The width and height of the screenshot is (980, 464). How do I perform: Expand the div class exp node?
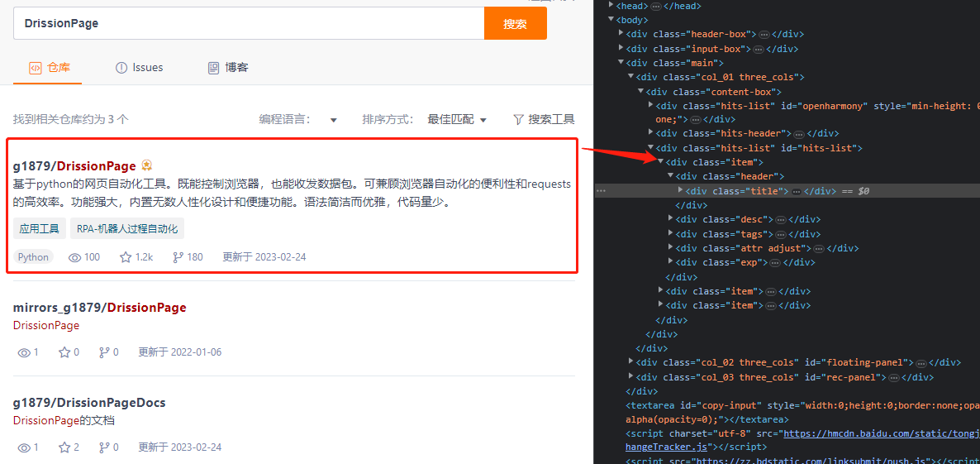point(671,262)
